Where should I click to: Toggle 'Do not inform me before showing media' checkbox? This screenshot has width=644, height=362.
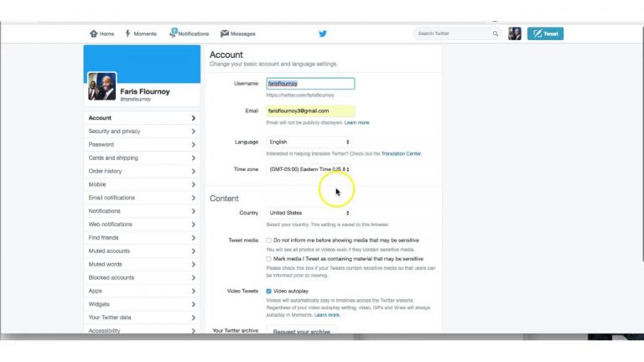268,240
